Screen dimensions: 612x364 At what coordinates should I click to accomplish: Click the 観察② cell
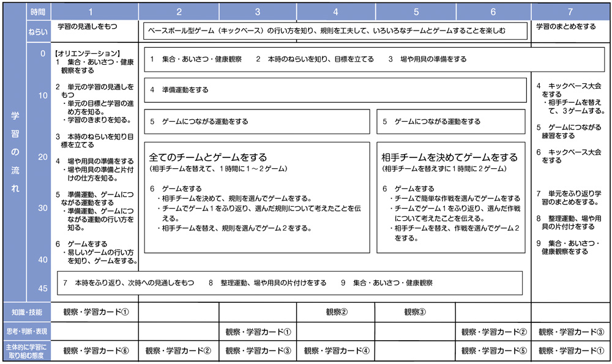(x=337, y=312)
